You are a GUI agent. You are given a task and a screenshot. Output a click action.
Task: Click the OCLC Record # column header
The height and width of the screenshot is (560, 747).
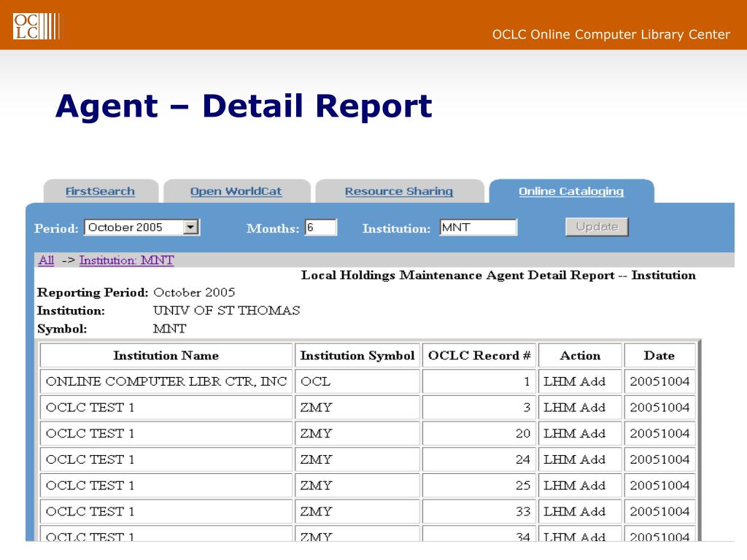[x=479, y=355]
